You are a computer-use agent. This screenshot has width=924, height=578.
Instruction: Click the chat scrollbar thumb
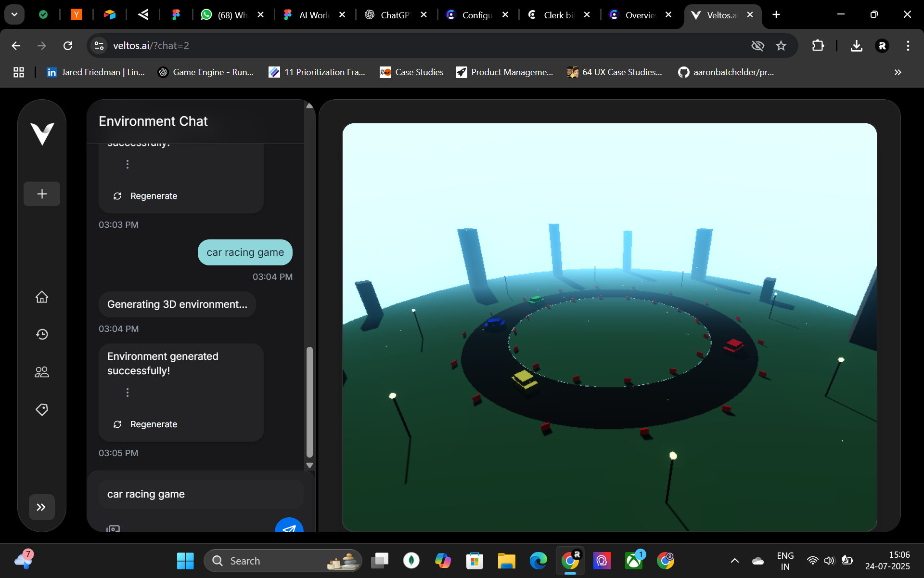point(310,402)
